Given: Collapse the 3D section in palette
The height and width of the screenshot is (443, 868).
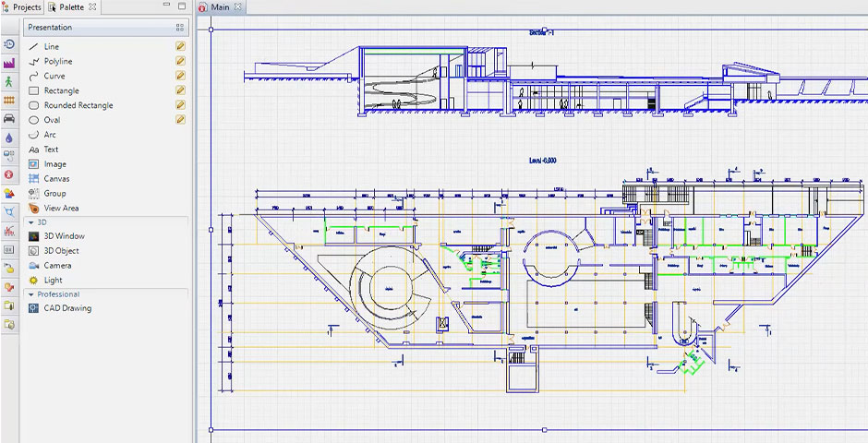Looking at the screenshot, I should pyautogui.click(x=30, y=222).
